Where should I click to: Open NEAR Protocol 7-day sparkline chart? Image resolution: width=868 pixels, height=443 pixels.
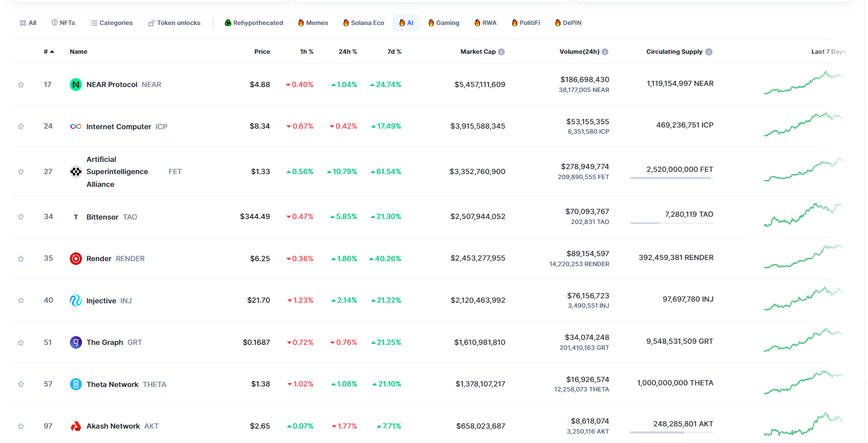coord(804,83)
